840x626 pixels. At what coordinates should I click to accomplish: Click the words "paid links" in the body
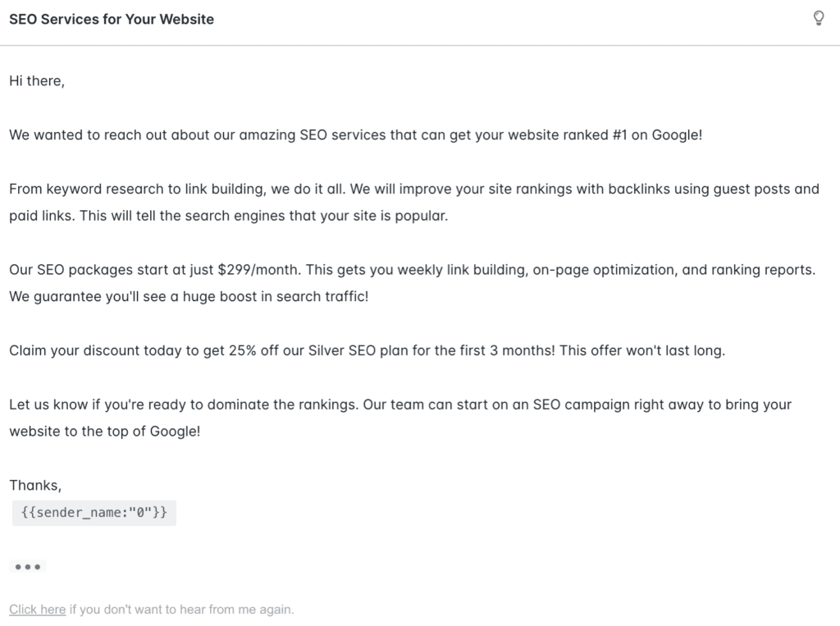(43, 216)
